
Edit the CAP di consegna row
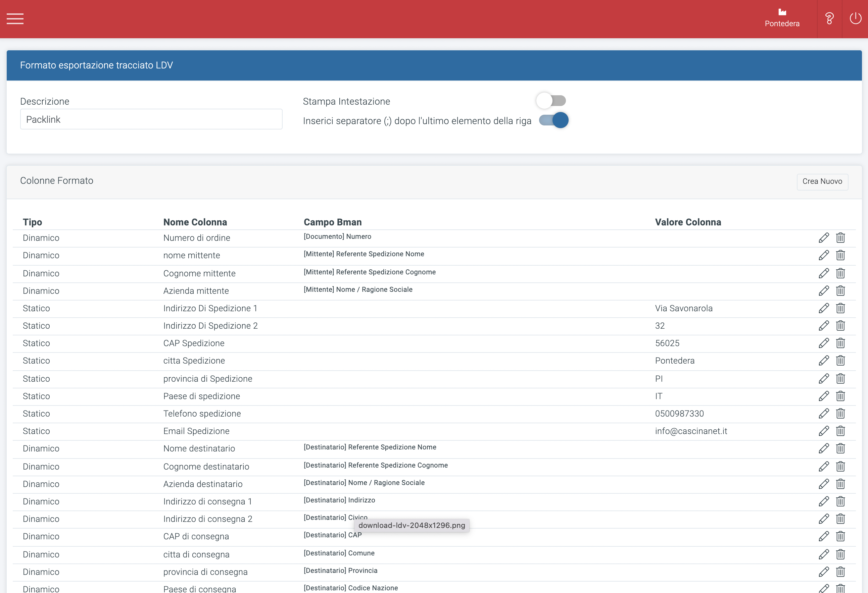point(824,537)
